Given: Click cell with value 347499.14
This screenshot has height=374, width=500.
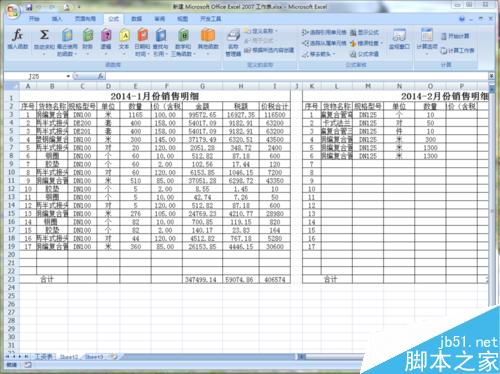Looking at the screenshot, I should (x=202, y=279).
